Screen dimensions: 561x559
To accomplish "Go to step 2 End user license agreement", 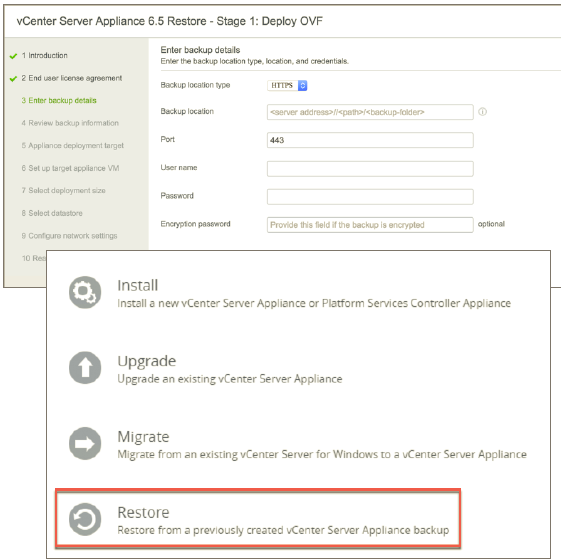I will click(72, 78).
